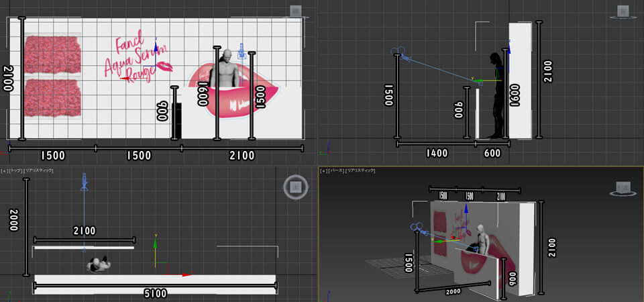
Task: Click the 1600 height label in left viewport
Action: click(x=515, y=95)
